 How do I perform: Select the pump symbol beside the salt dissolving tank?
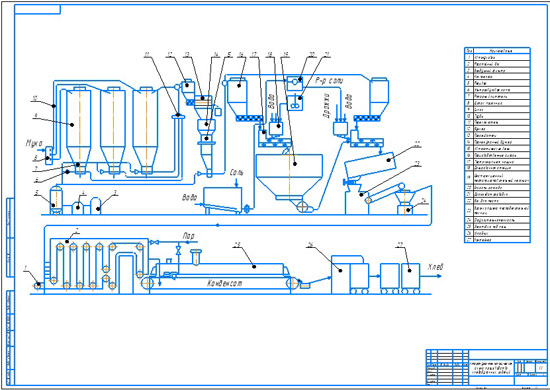247,209
